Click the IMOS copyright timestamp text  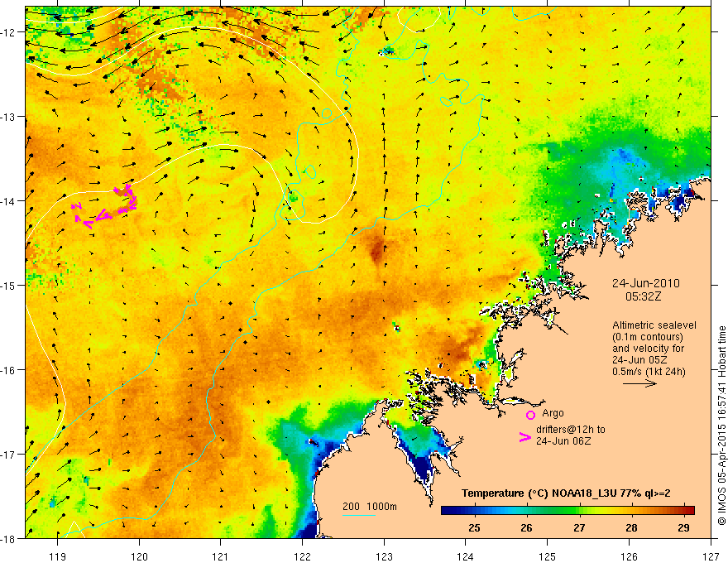tap(721, 426)
